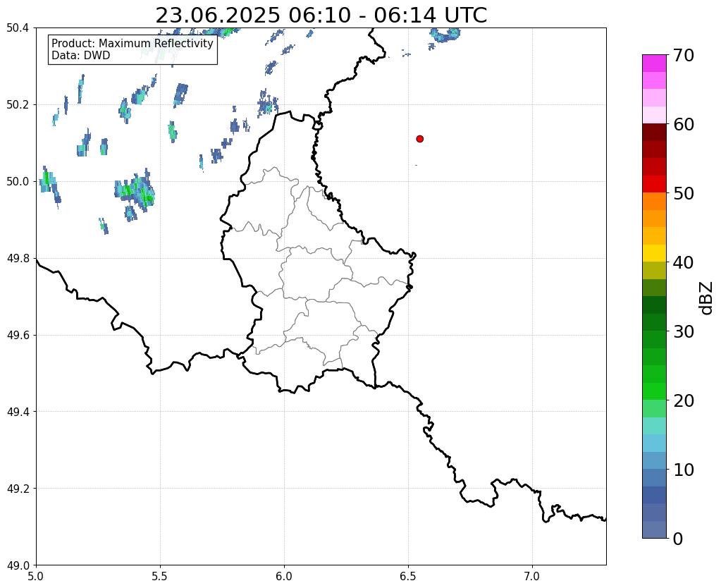The width and height of the screenshot is (721, 588).
Task: Pick the orange swatch below 50 dBZ
Action: click(x=654, y=202)
